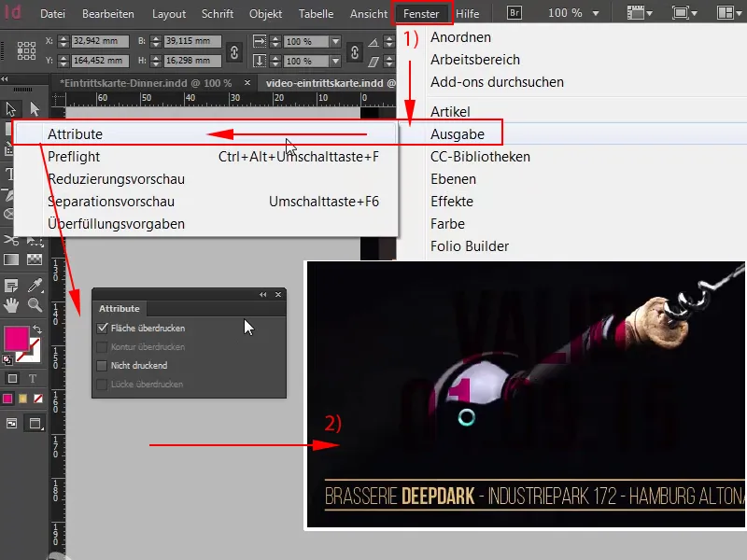Image resolution: width=747 pixels, height=560 pixels.
Task: Open the Layout menu
Action: [169, 14]
